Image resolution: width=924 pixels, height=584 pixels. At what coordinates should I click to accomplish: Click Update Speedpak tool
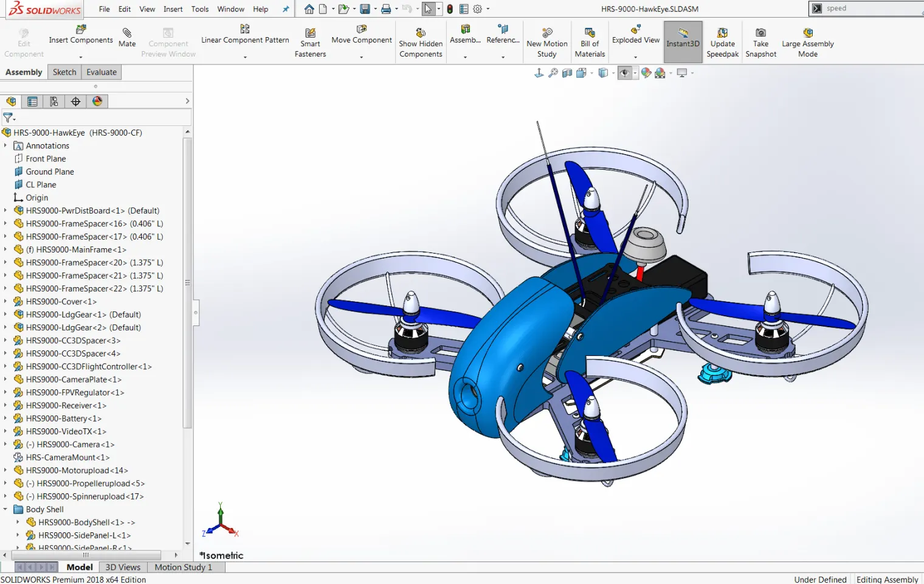click(723, 42)
